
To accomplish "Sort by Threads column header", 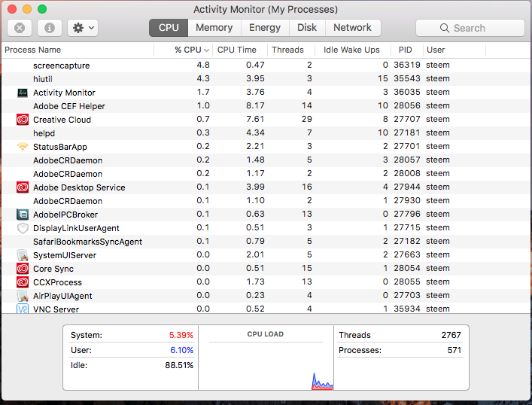I will point(291,50).
